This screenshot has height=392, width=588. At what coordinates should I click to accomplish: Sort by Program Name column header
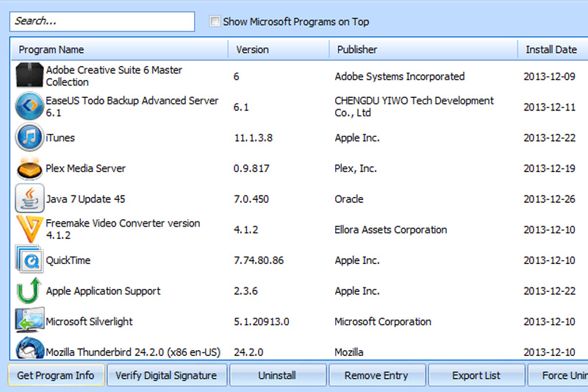coord(119,49)
